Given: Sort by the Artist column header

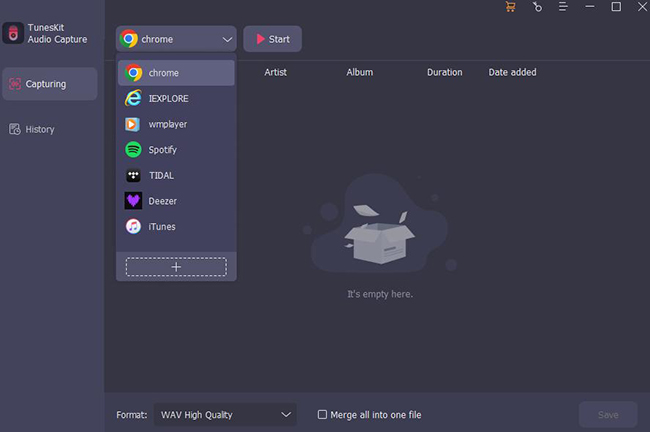Looking at the screenshot, I should coord(275,72).
